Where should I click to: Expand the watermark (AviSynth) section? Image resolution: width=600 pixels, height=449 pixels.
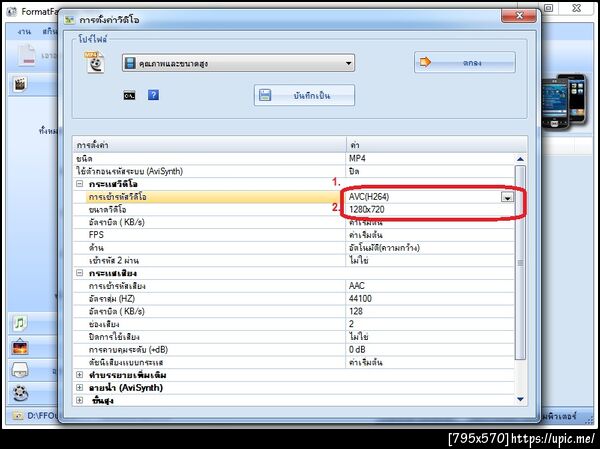point(80,387)
